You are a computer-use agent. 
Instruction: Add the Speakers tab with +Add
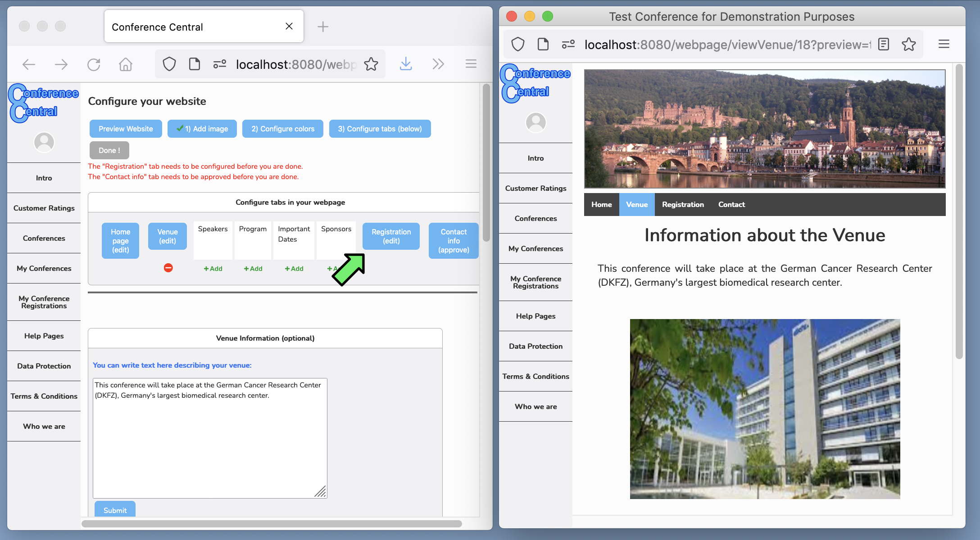(x=213, y=269)
